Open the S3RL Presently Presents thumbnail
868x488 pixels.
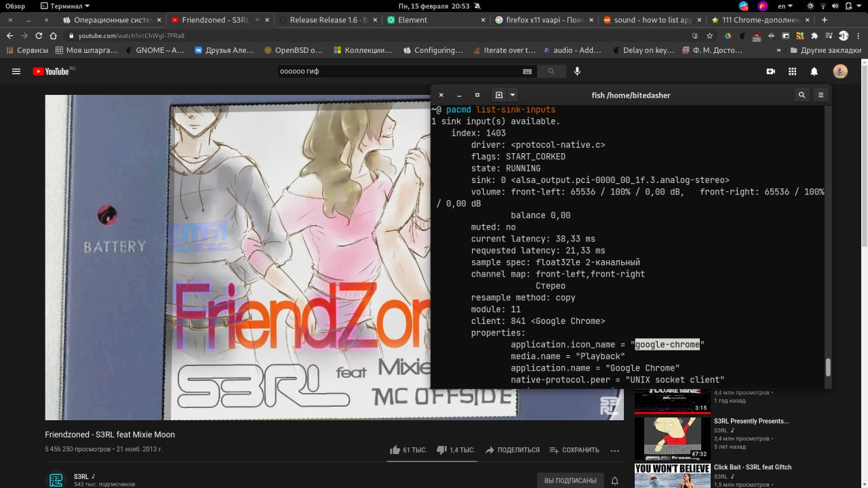(x=673, y=439)
